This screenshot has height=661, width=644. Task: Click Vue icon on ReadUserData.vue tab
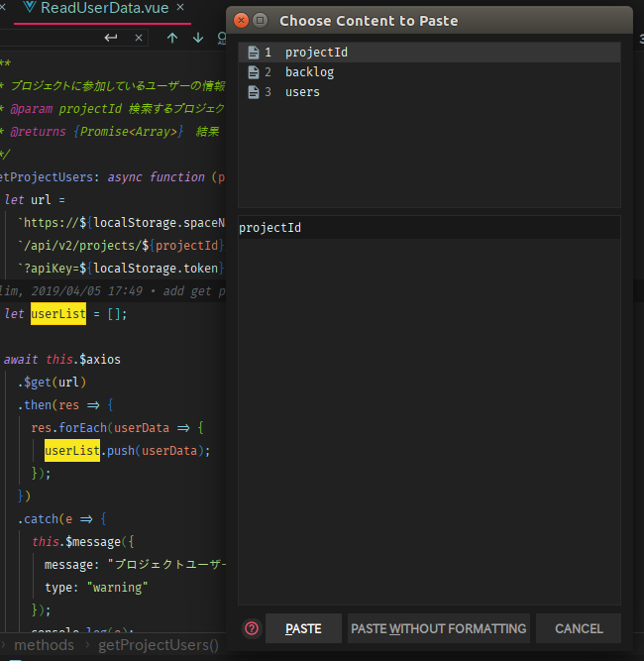[x=29, y=6]
